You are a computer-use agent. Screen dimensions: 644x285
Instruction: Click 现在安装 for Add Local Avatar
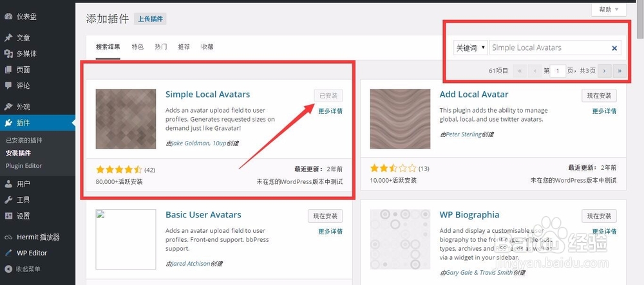(x=599, y=96)
